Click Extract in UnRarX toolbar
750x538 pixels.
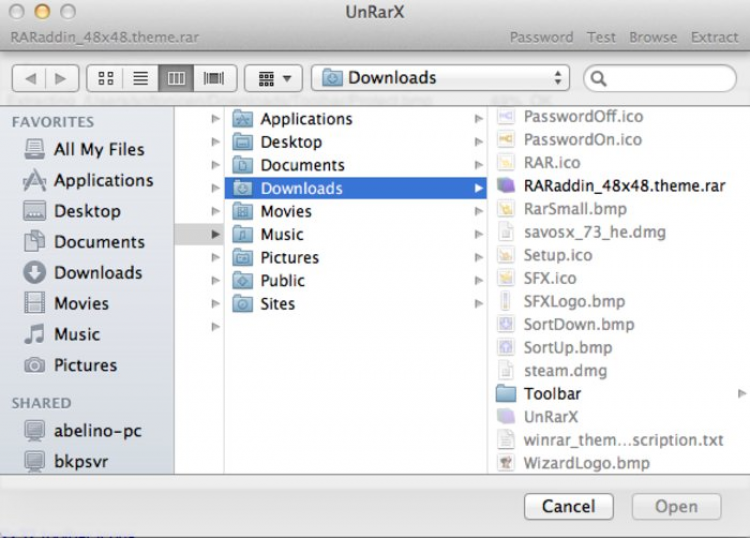click(x=715, y=37)
